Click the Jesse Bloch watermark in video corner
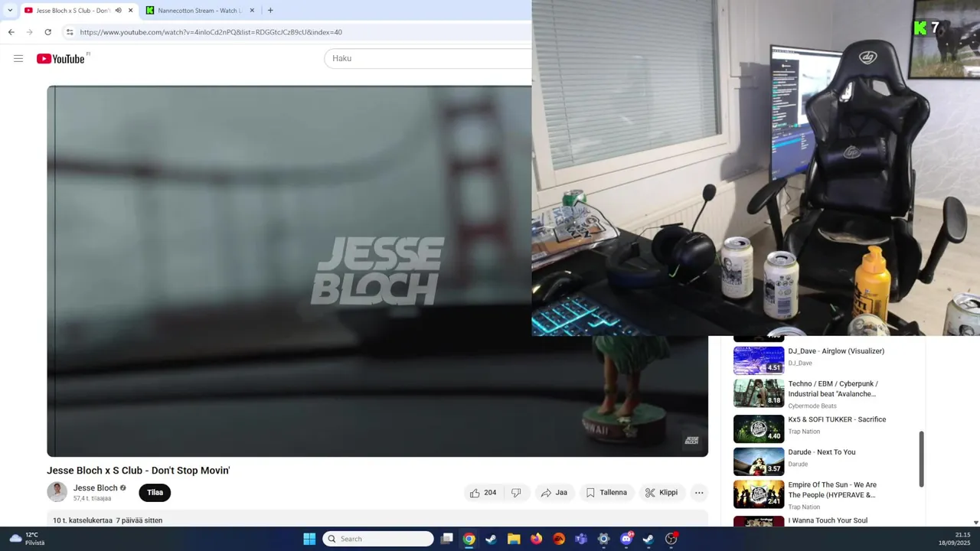This screenshot has height=551, width=980. point(691,440)
